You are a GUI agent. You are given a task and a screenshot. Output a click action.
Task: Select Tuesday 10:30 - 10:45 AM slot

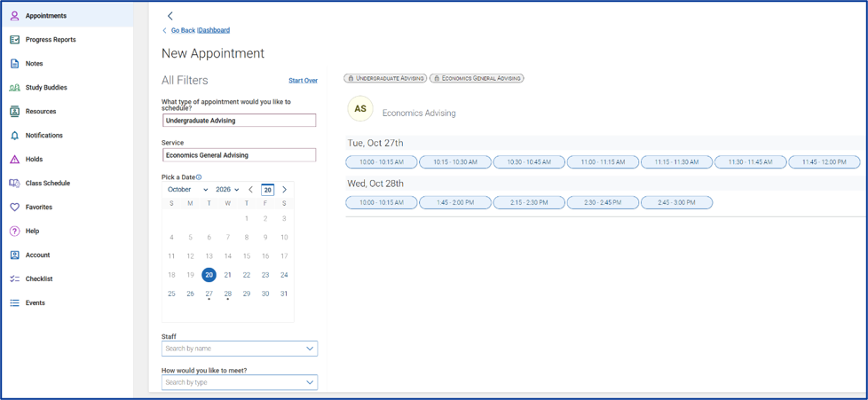click(x=529, y=162)
